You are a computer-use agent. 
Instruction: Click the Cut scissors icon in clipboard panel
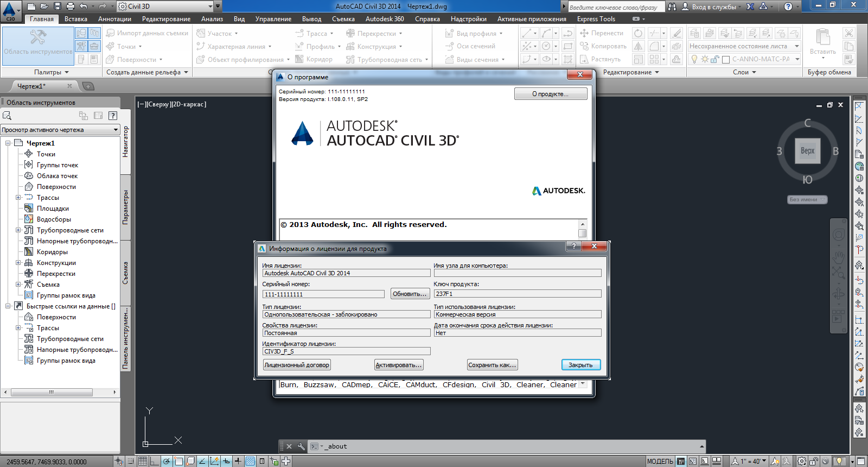pyautogui.click(x=849, y=33)
